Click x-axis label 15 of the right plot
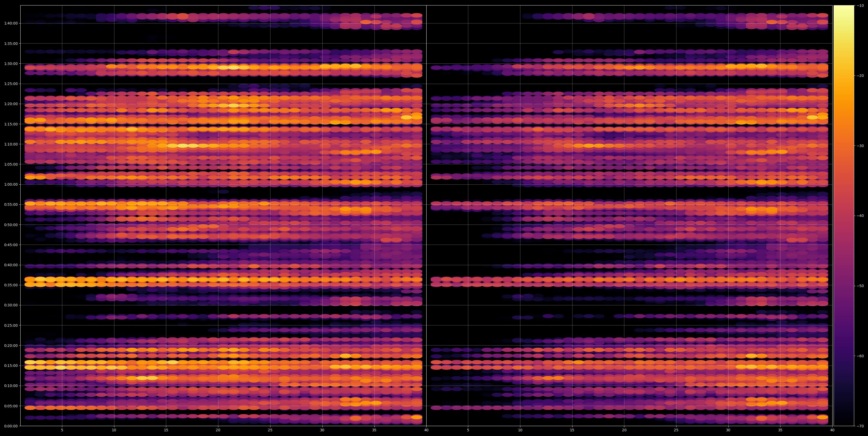This screenshot has width=868, height=436. coord(572,430)
